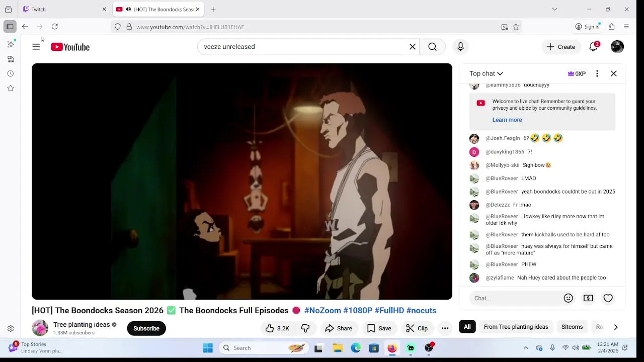Open the Windows Start menu
The width and height of the screenshot is (644, 362).
point(208,348)
